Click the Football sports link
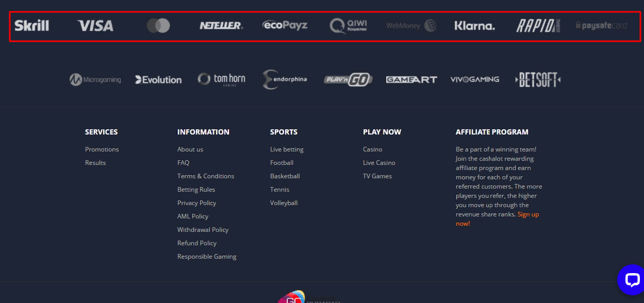This screenshot has height=303, width=644. pos(282,163)
